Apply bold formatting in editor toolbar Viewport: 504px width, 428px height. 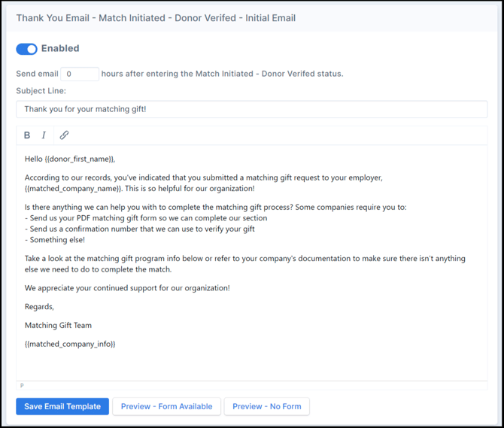[x=27, y=135]
